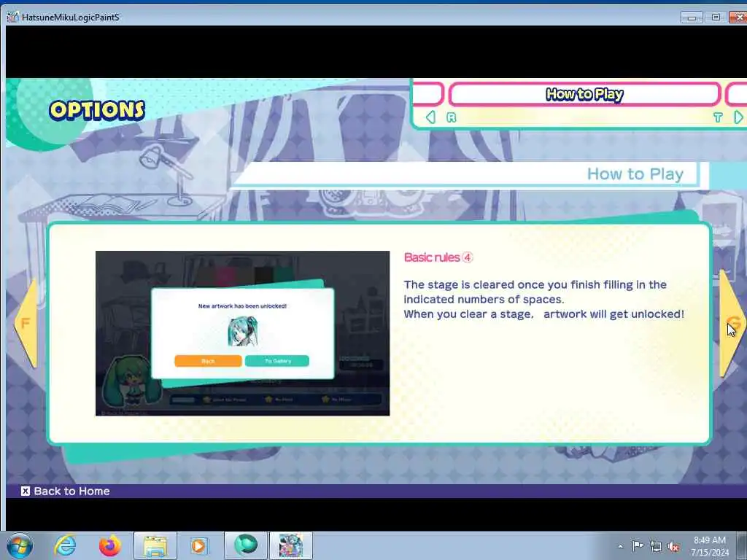Launch Firefox from taskbar
Viewport: 747px width, 560px height.
109,545
